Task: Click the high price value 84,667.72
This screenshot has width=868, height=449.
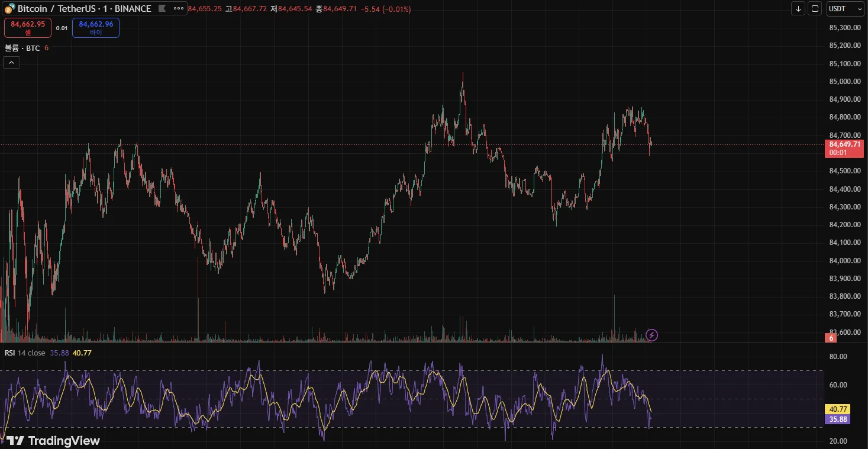Action: tap(249, 9)
